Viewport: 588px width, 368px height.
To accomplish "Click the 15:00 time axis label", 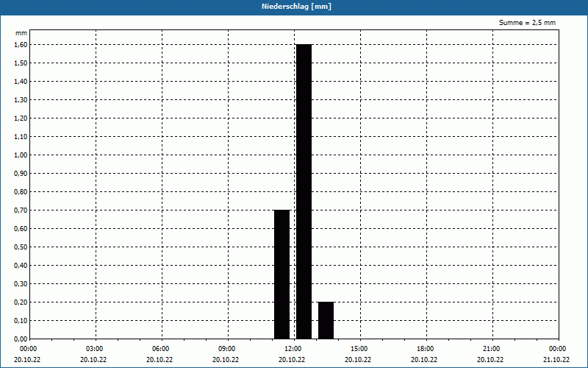I will [x=359, y=349].
